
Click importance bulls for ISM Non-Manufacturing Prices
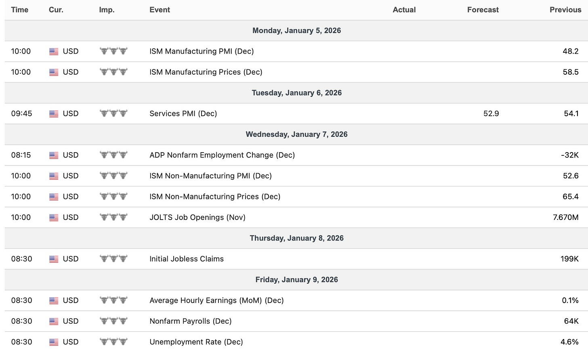click(113, 197)
